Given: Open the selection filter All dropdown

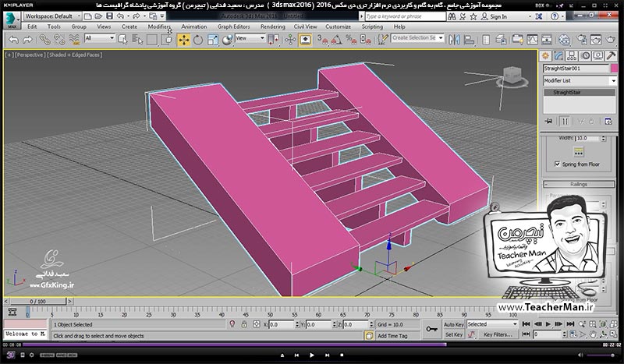Looking at the screenshot, I should coord(100,38).
